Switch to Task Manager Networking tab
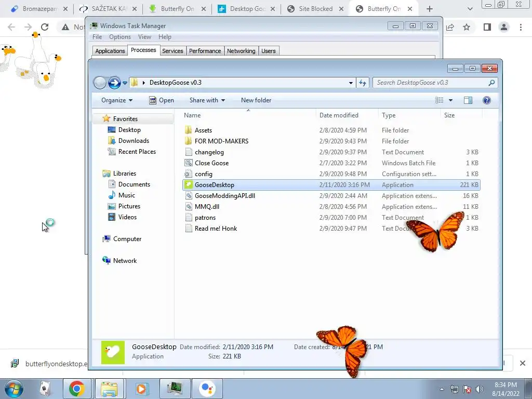Screen dimensions: 532x399 tap(241, 51)
